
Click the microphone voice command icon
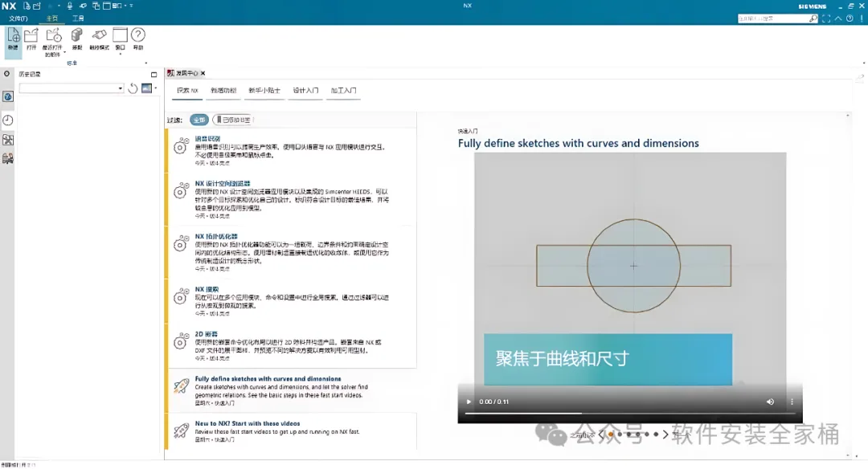pyautogui.click(x=70, y=6)
